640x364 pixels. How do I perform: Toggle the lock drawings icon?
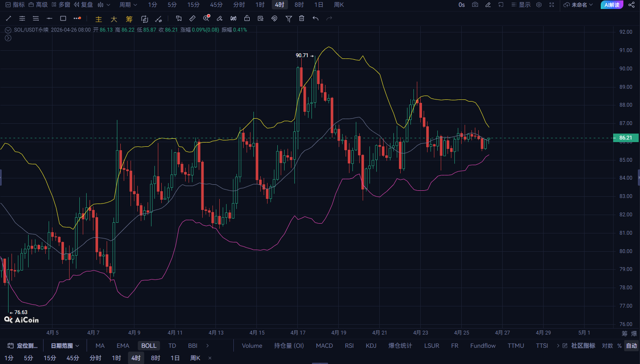click(247, 18)
